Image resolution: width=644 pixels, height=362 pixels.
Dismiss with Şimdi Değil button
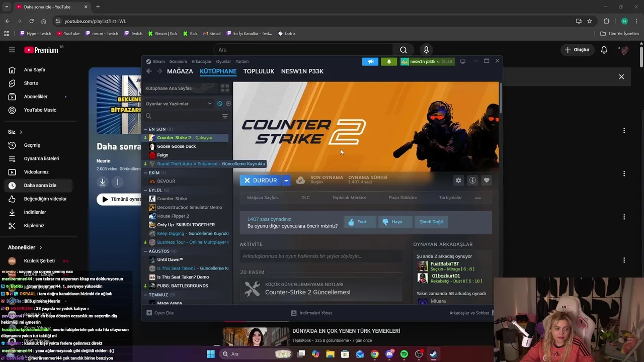pos(431,222)
